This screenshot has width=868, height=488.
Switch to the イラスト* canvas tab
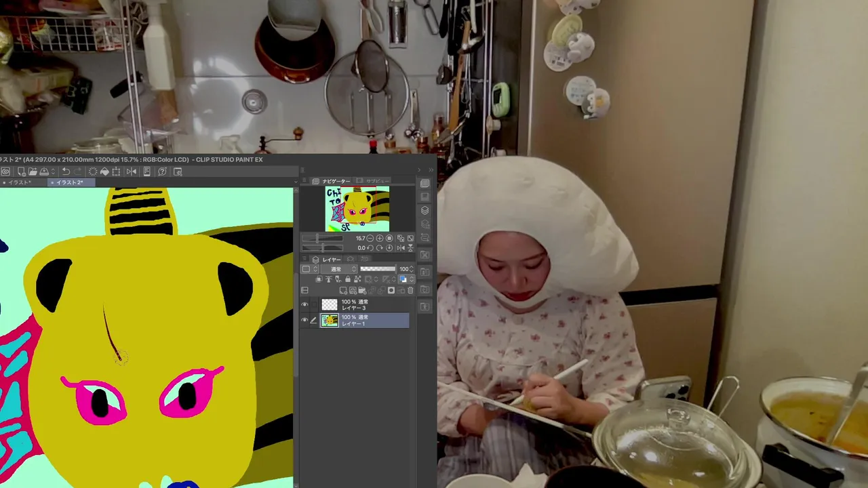tap(20, 182)
